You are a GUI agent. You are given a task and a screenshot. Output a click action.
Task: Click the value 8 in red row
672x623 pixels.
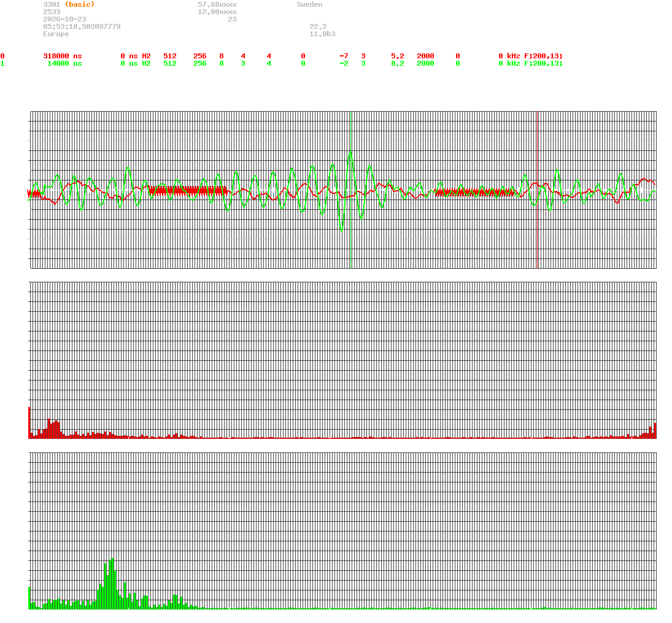221,56
